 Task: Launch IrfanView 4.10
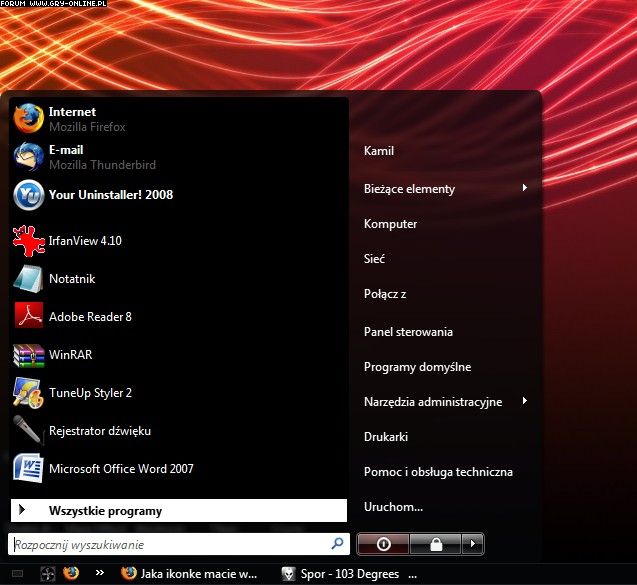pyautogui.click(x=85, y=241)
